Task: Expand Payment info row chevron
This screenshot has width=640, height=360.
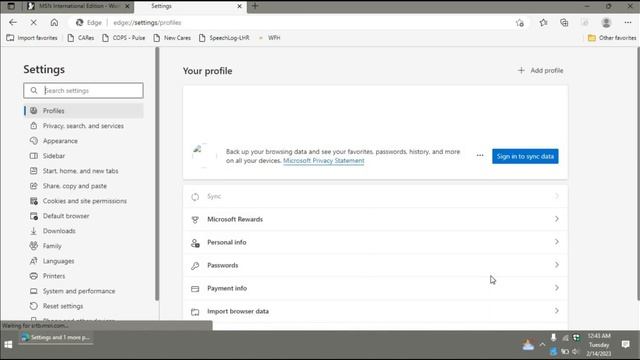Action: [x=557, y=288]
